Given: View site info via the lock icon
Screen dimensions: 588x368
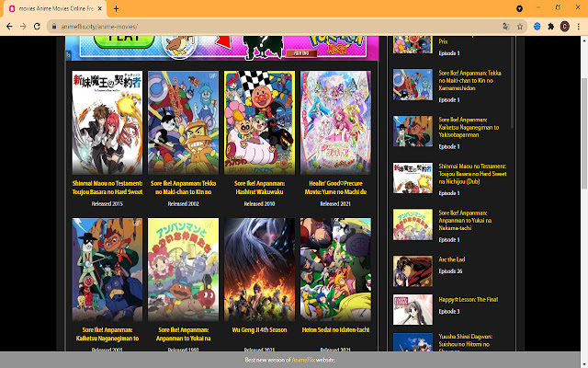Looking at the screenshot, I should click(54, 27).
